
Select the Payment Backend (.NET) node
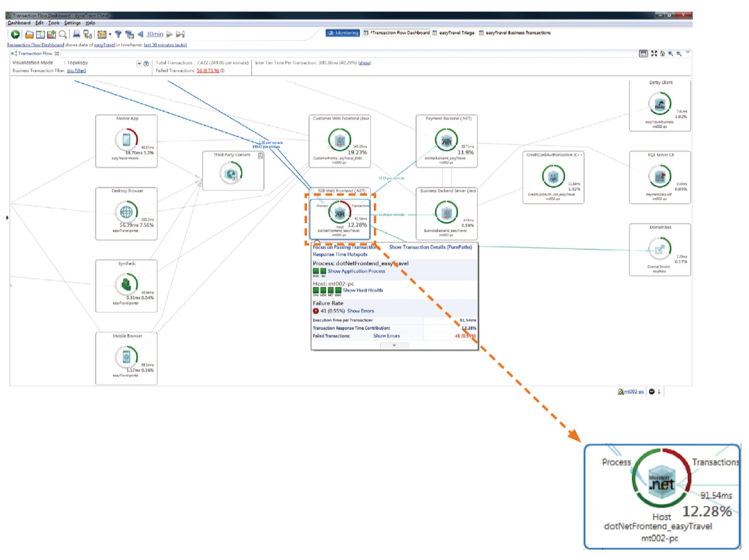(447, 141)
